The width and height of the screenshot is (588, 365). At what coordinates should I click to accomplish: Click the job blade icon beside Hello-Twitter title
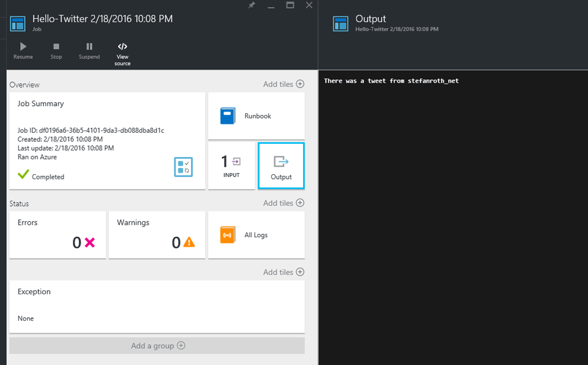click(18, 24)
